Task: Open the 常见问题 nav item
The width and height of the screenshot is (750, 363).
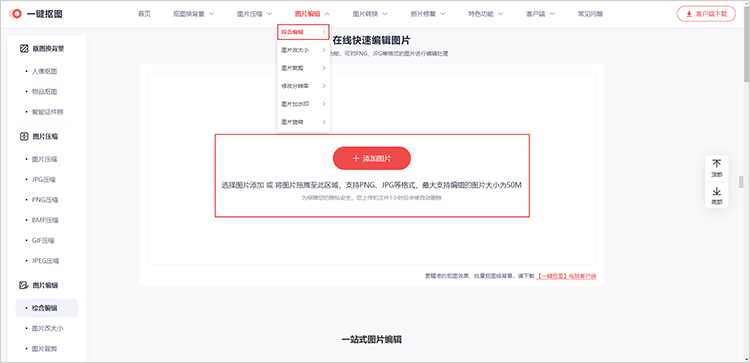Action: [590, 14]
